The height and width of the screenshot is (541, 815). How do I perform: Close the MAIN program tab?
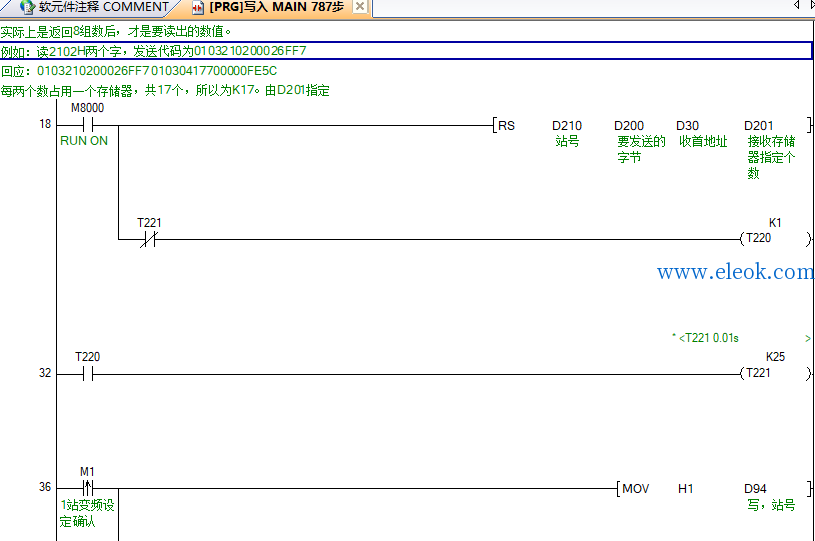pos(359,6)
